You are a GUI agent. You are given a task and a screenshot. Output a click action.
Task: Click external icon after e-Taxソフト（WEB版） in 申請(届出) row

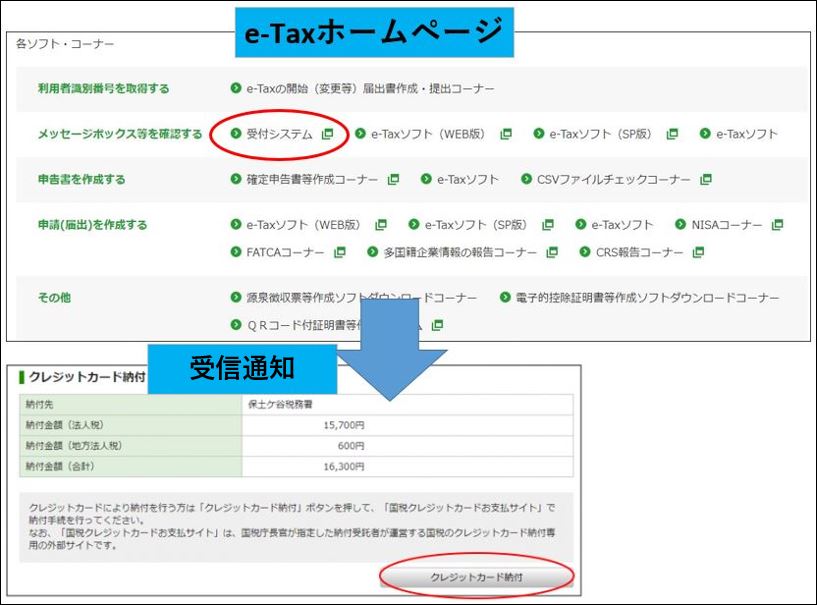[x=381, y=225]
